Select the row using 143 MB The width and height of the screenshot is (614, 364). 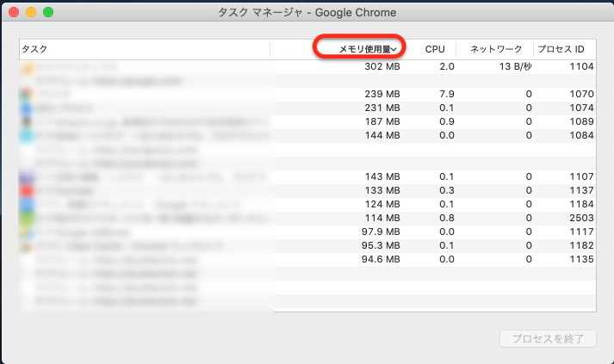coord(307,176)
